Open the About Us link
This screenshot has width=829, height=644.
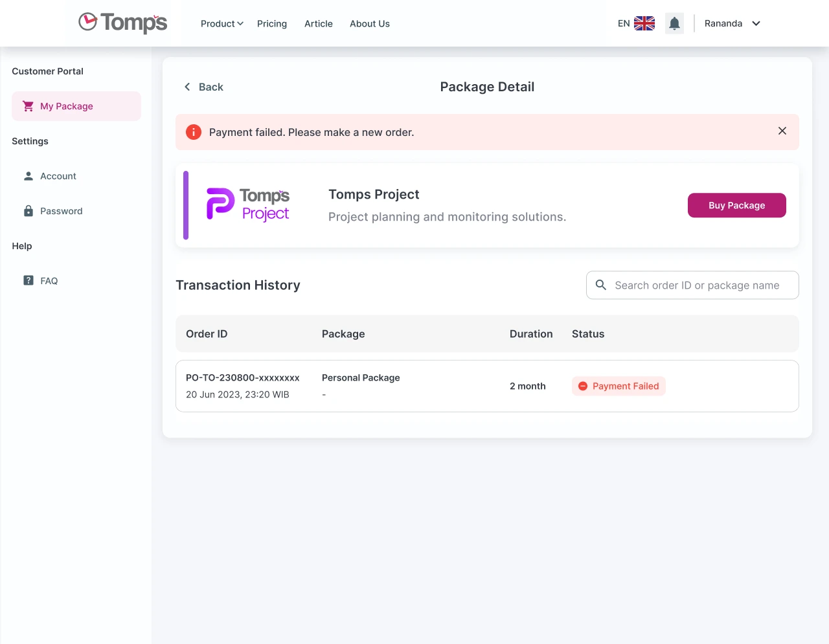click(x=369, y=23)
